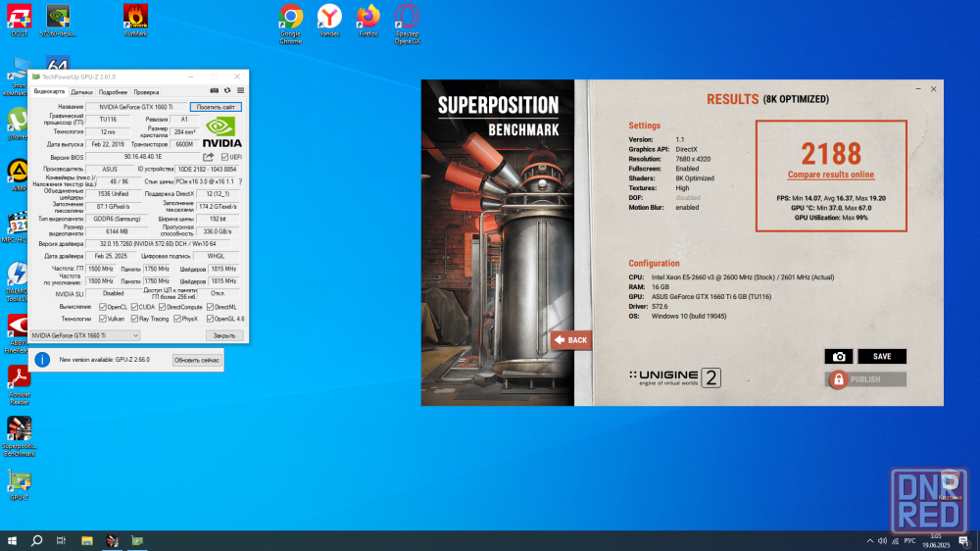
Task: Toggle CUDA checkbox
Action: coord(134,307)
